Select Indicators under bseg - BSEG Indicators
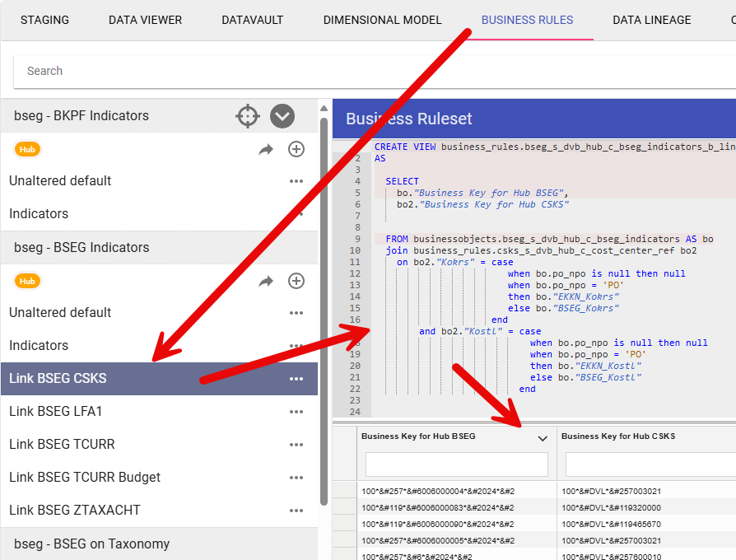Image resolution: width=736 pixels, height=560 pixels. click(x=39, y=346)
